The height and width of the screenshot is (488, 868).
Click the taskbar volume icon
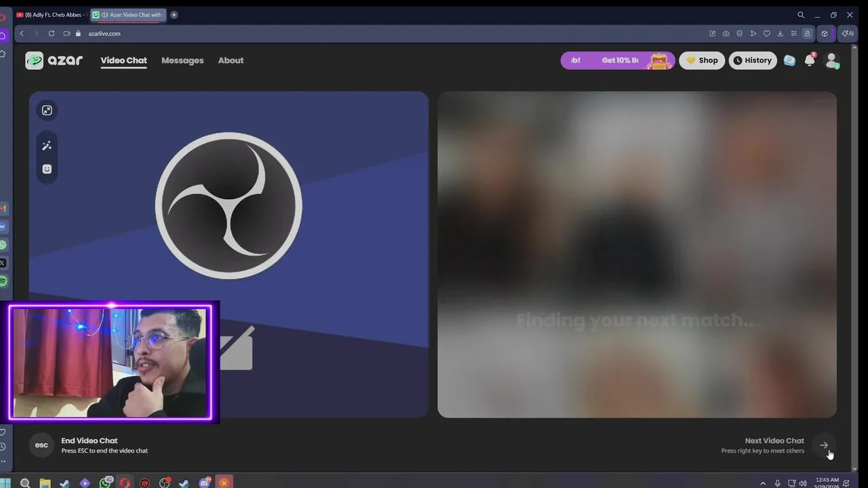(x=804, y=483)
